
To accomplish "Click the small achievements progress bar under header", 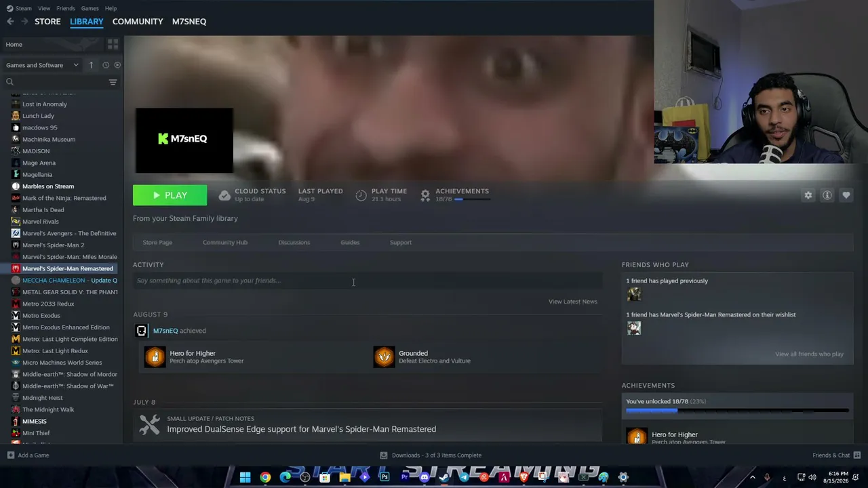I will click(x=472, y=199).
